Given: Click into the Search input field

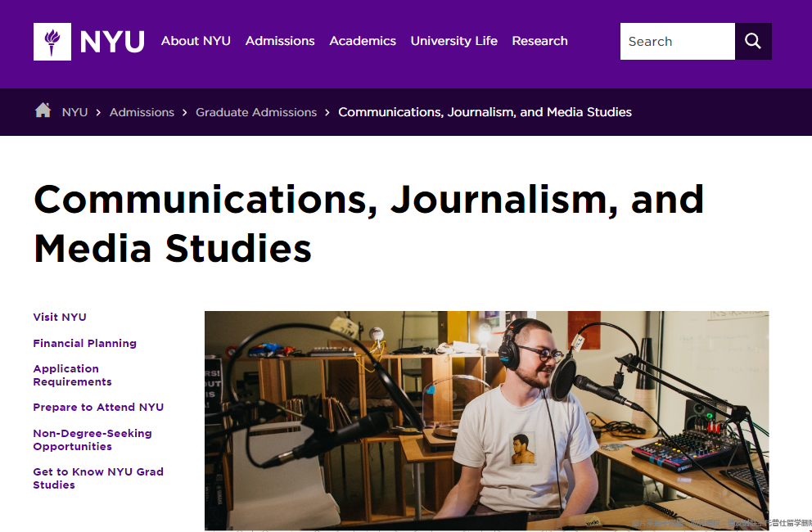Looking at the screenshot, I should 678,42.
